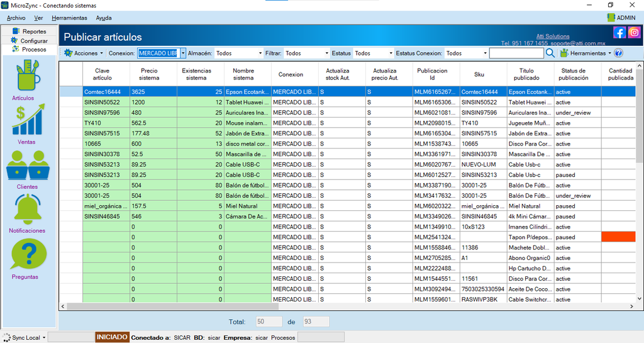Click the Herramientas toolbar icon
The image size is (644, 343).
tap(564, 53)
